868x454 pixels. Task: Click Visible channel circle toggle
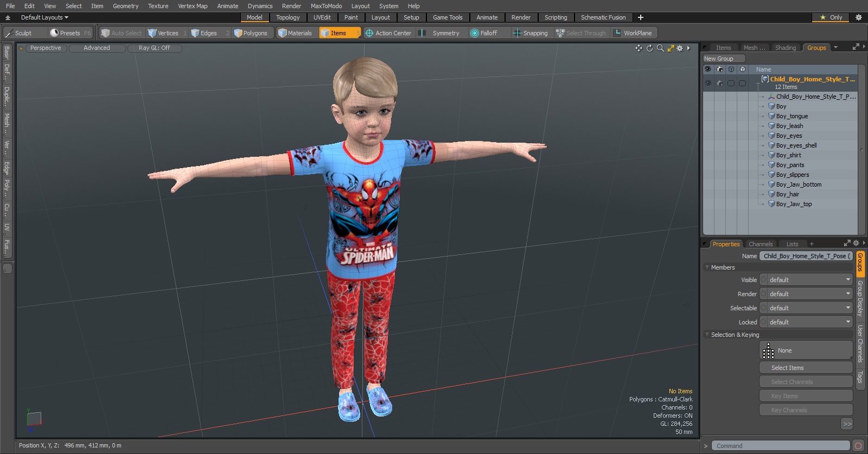pos(764,280)
